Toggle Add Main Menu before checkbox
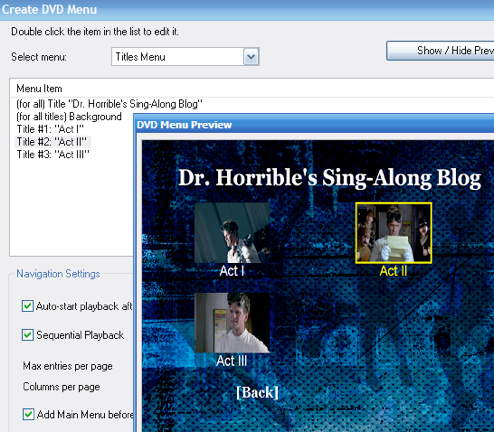The image size is (494, 432). coord(28,414)
